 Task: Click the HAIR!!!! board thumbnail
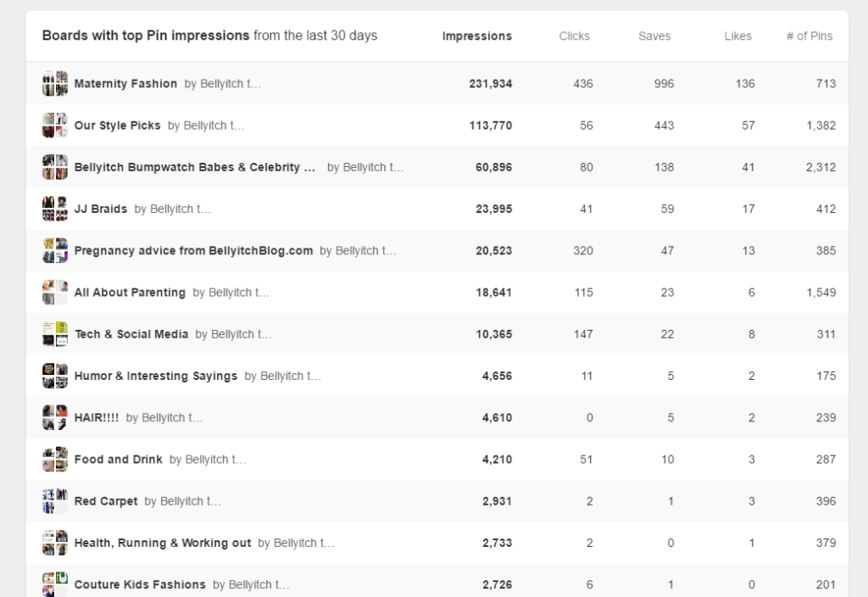(x=55, y=417)
